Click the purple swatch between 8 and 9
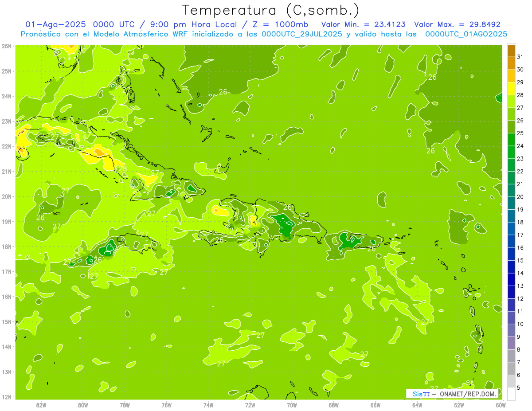This screenshot has width=532, height=411. 511,343
